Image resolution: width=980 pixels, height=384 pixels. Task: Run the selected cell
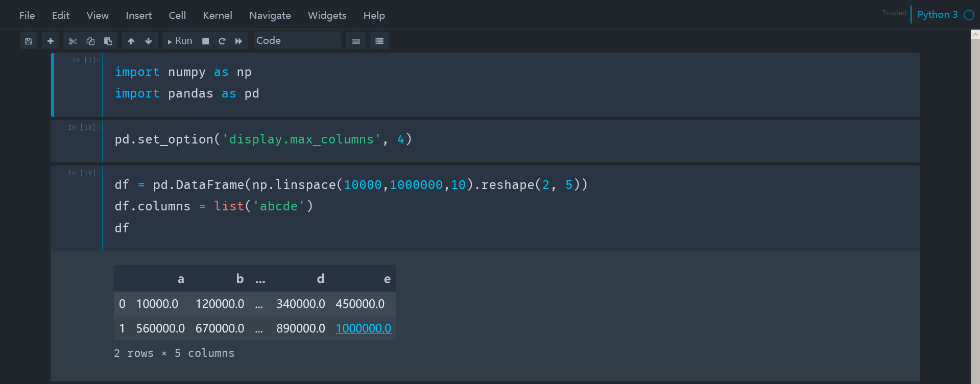tap(180, 41)
